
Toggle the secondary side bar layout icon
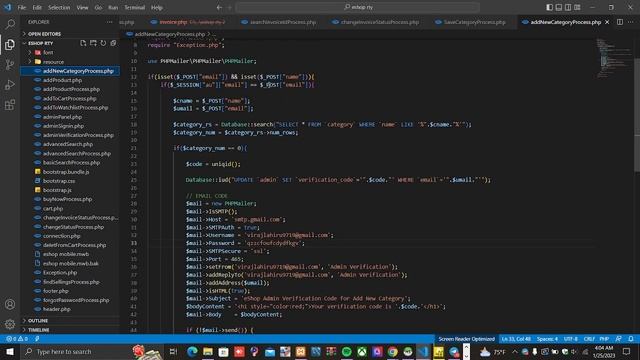tap(568, 7)
